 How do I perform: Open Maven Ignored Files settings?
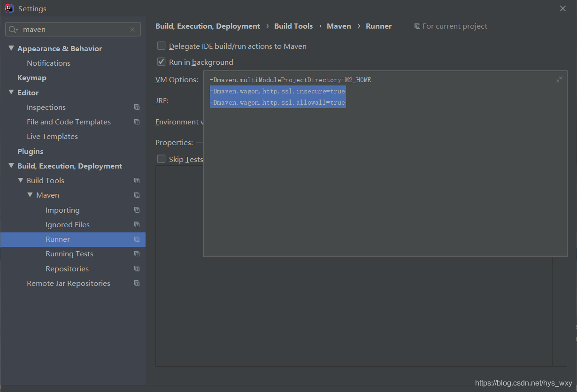pos(68,225)
